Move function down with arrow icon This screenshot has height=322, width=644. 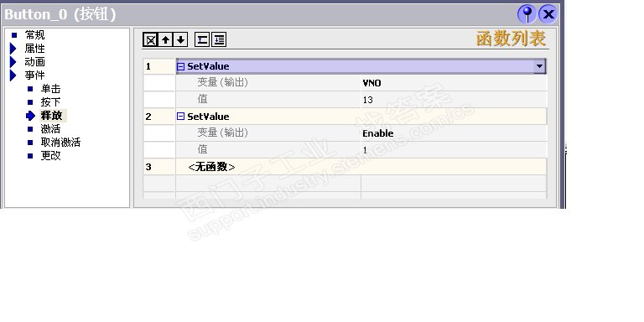[x=180, y=40]
